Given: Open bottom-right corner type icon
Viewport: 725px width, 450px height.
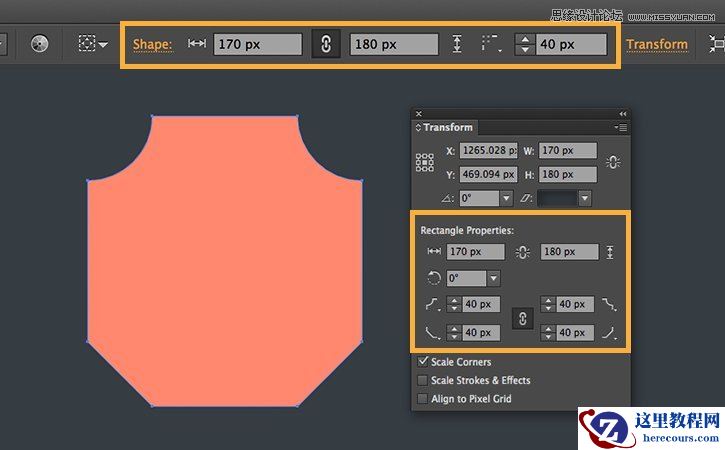Looking at the screenshot, I should (609, 333).
